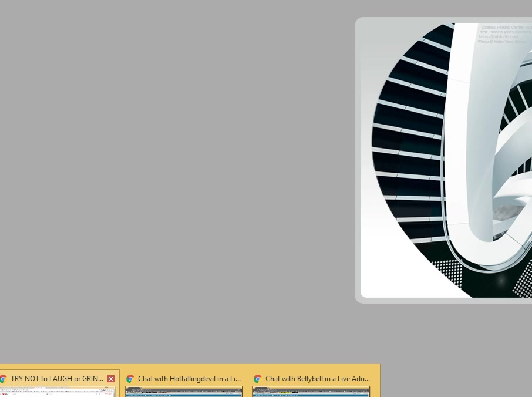Screen dimensions: 532x397
Task: Open the fjmtstudio.com link in photo caption
Action: click(498, 37)
